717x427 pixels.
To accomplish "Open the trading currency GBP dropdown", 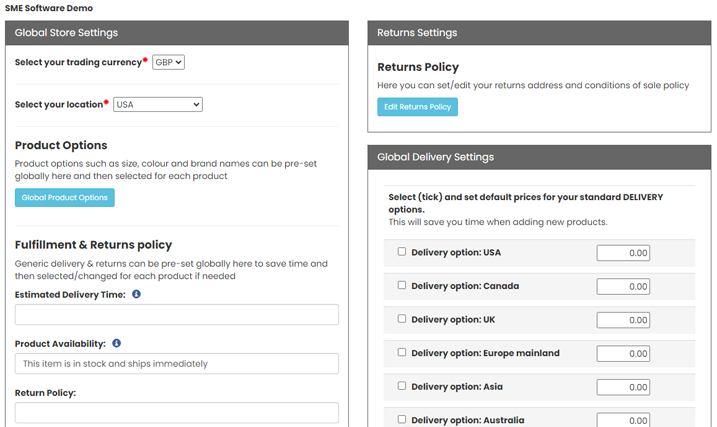I will 168,62.
